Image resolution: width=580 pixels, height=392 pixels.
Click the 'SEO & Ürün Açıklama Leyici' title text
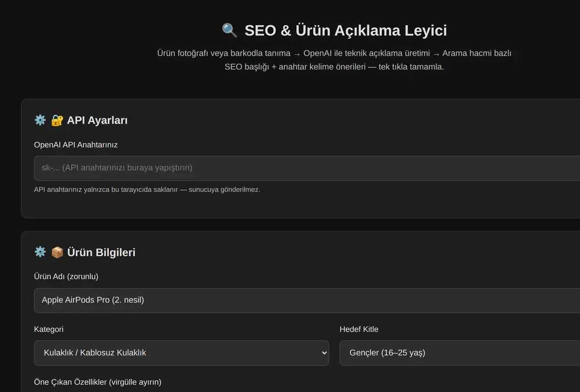point(346,30)
